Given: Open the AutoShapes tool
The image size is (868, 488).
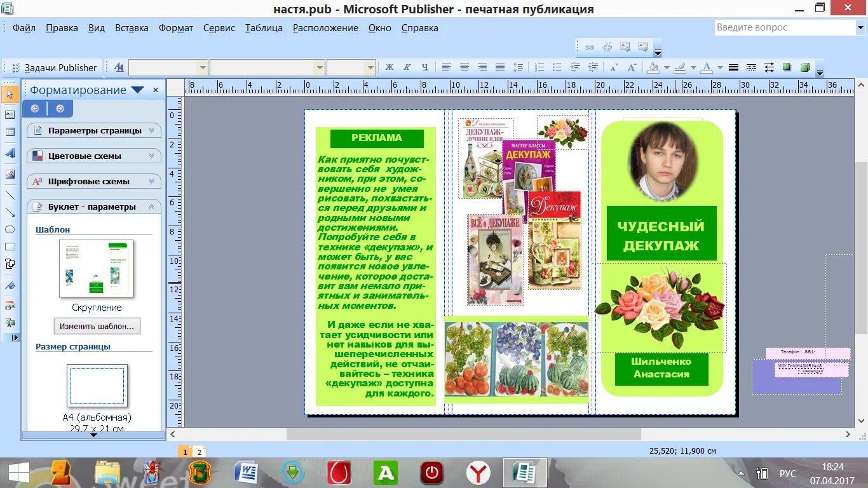Looking at the screenshot, I should pyautogui.click(x=10, y=264).
